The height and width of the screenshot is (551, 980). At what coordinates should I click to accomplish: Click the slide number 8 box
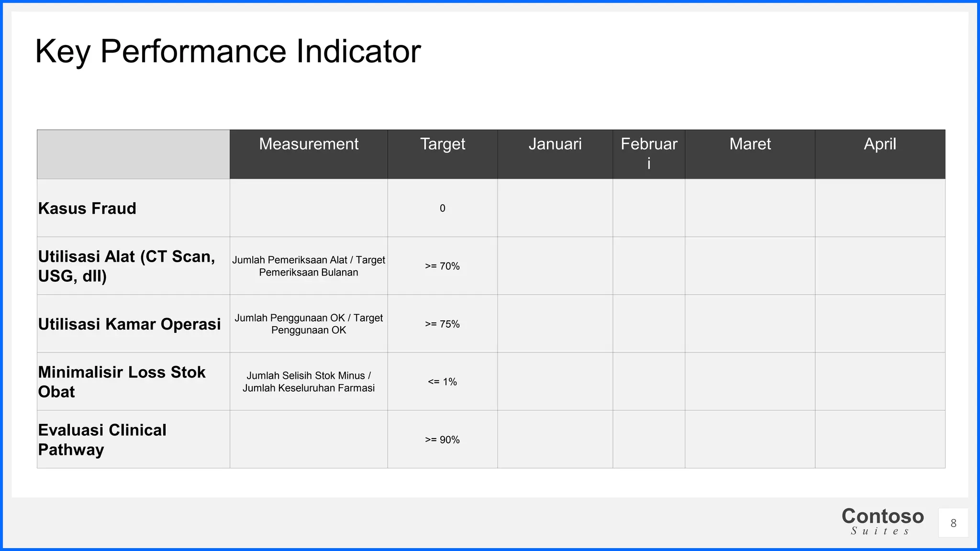[x=953, y=523]
